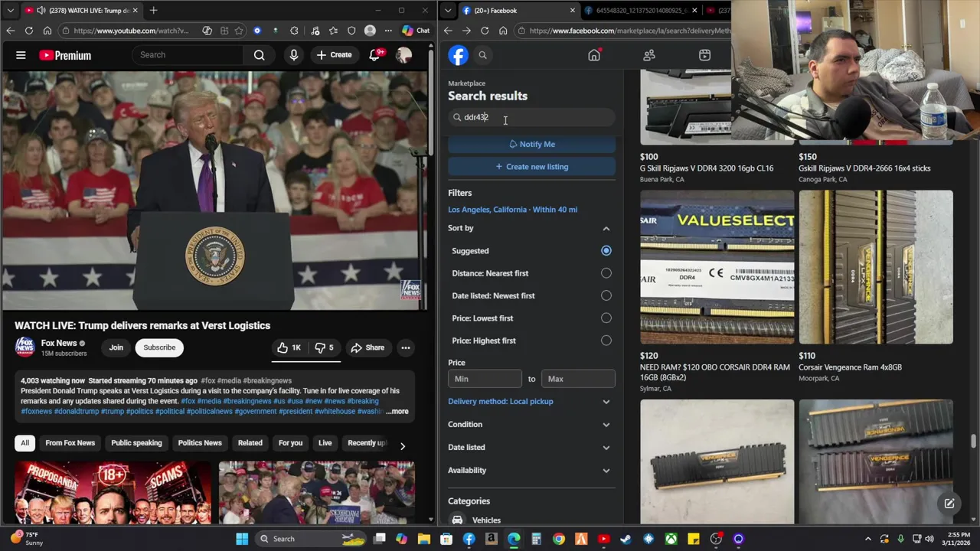
Task: Open tab list dropdown in YouTube window
Action: click(10, 11)
